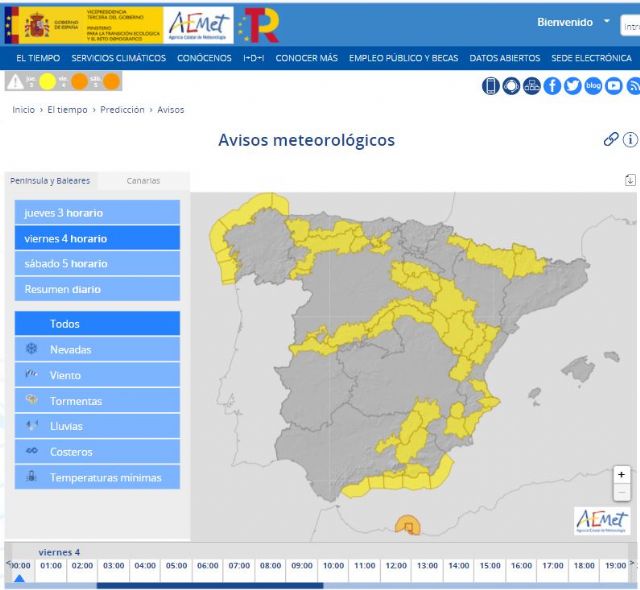The height and width of the screenshot is (590, 640).
Task: Select the orange sábado 5 warning circle
Action: (111, 82)
